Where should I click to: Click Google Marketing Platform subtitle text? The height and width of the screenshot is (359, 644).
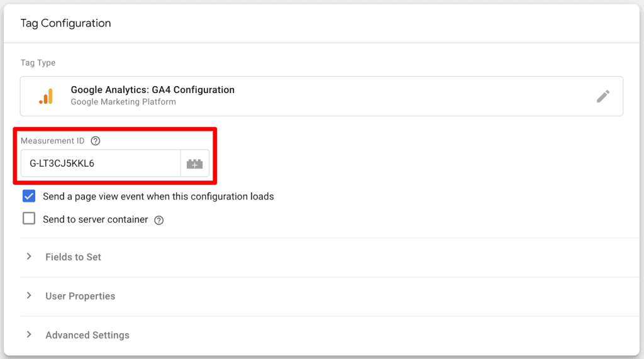tap(123, 102)
